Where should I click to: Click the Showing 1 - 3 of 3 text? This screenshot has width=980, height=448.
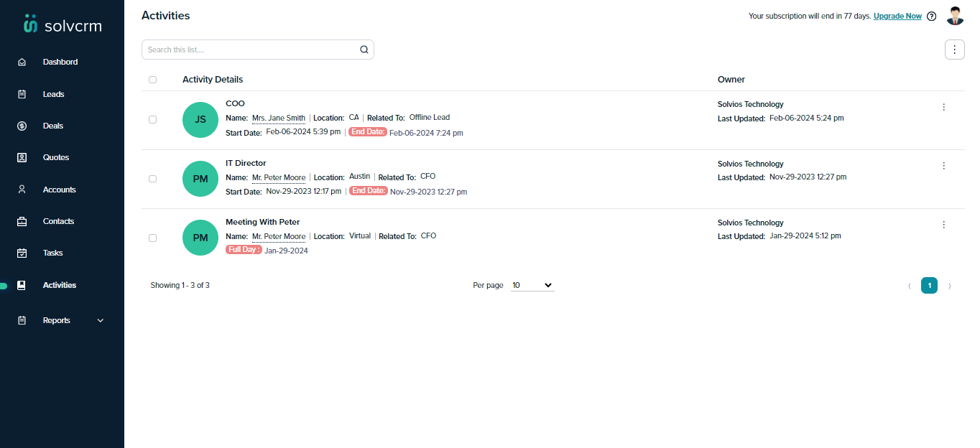pos(180,286)
